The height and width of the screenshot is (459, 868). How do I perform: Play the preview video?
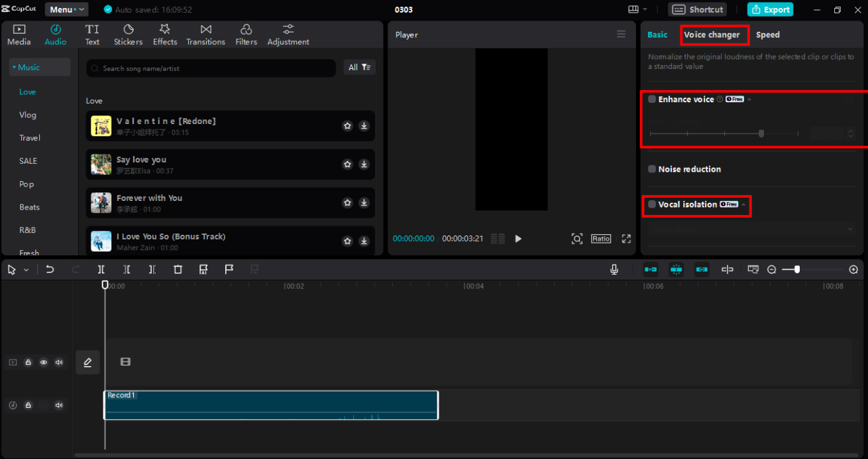(518, 239)
